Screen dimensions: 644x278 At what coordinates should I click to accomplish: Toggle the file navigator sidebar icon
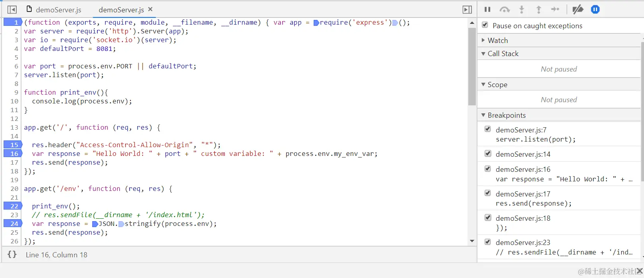[x=12, y=10]
